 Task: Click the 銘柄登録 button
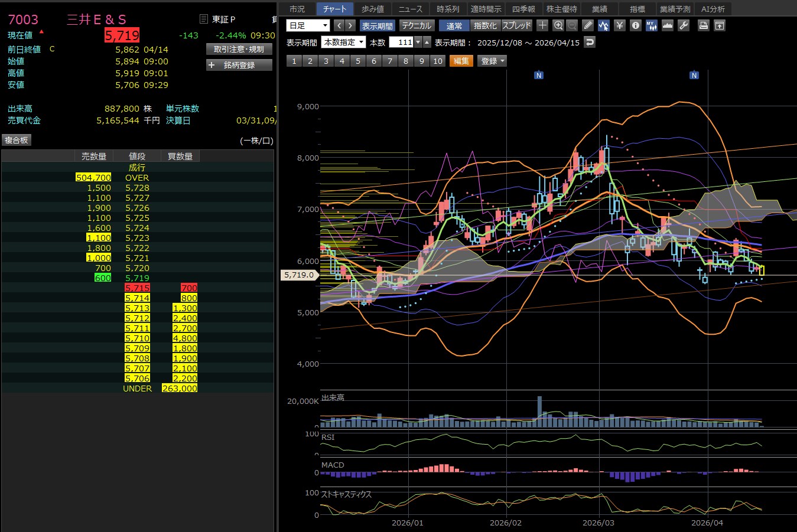(239, 65)
